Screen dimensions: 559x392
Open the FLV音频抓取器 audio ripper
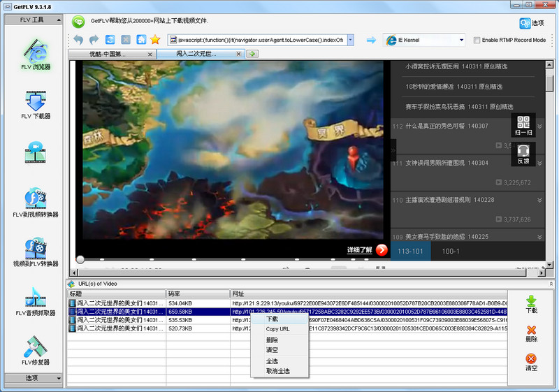click(35, 300)
